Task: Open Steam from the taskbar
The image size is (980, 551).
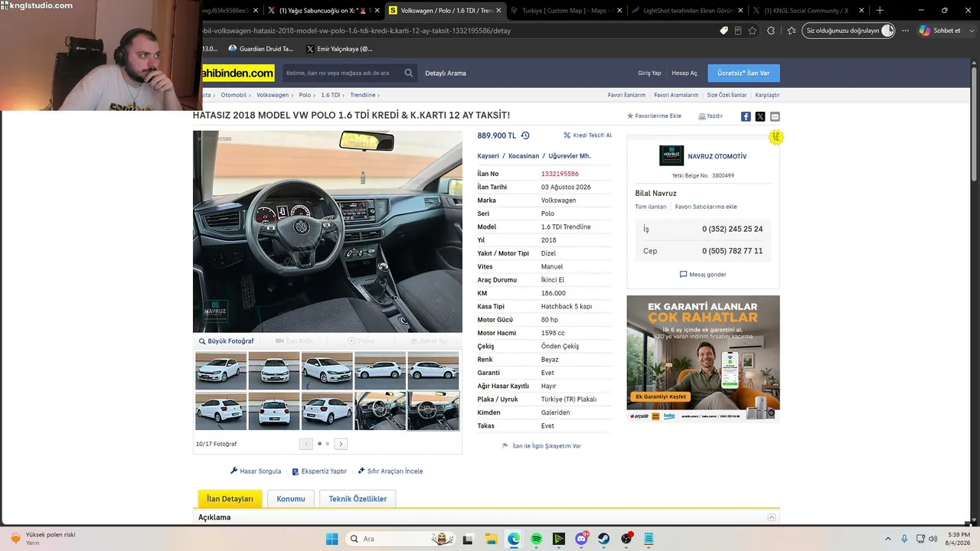Action: 604,539
